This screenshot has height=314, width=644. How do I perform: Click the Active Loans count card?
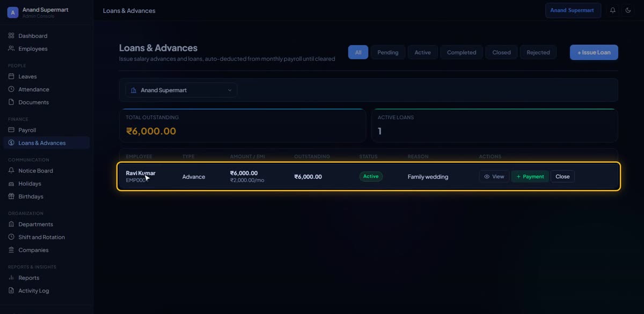click(495, 125)
